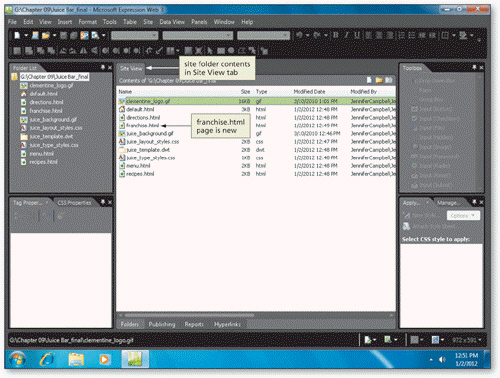The width and height of the screenshot is (500, 378).
Task: Switch to the Manage Styles tab
Action: click(449, 203)
